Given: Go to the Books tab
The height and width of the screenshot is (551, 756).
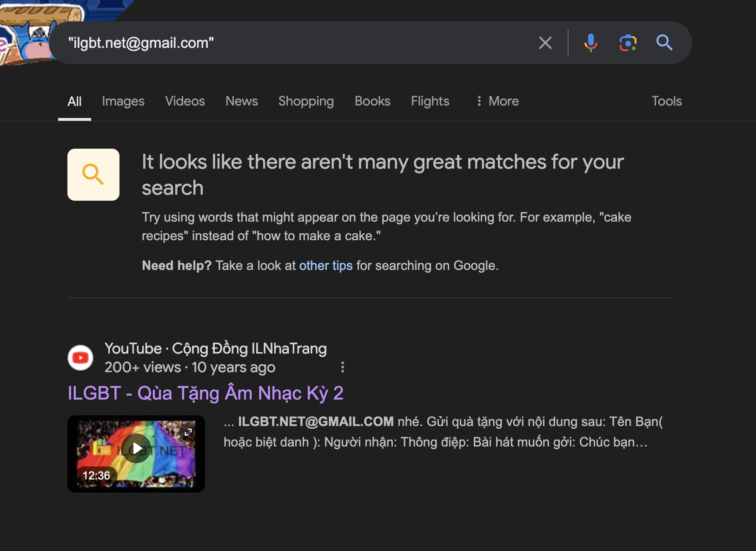Looking at the screenshot, I should pyautogui.click(x=372, y=101).
